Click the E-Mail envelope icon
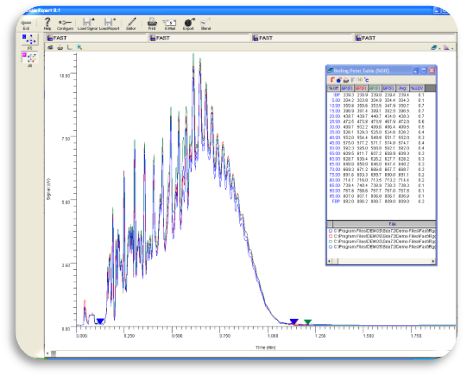Image resolution: width=464 pixels, height=376 pixels. coord(170,23)
